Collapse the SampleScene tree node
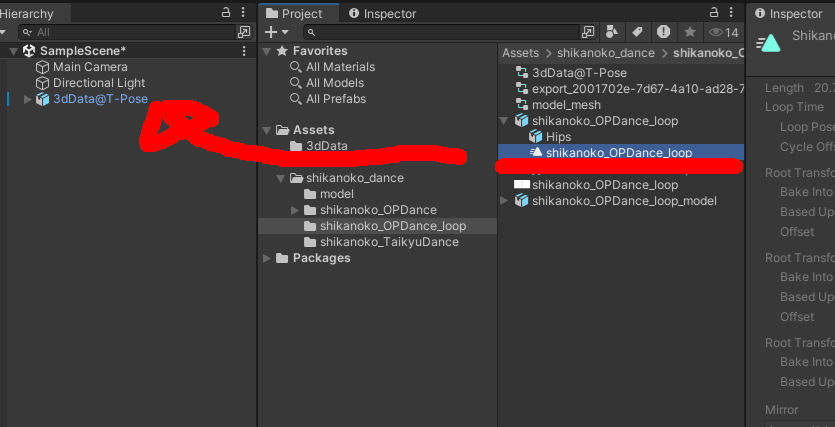Image resolution: width=835 pixels, height=427 pixels. (13, 51)
